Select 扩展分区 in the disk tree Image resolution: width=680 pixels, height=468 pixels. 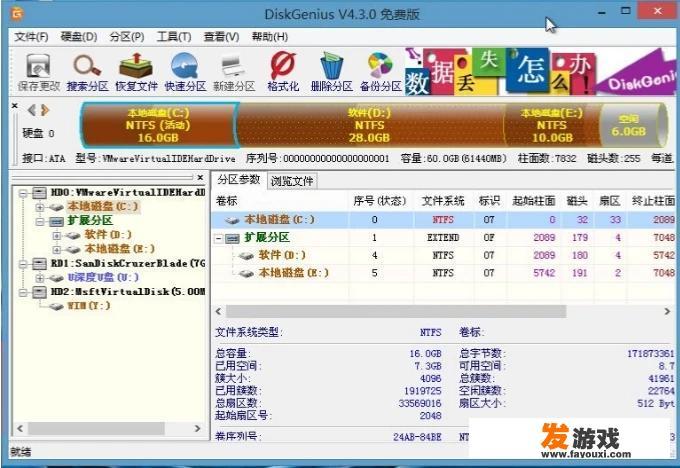[x=90, y=220]
